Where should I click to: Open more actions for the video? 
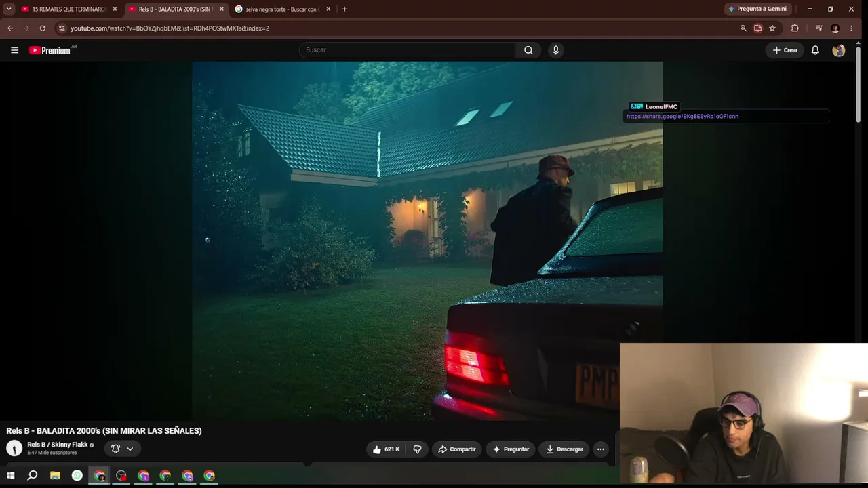click(600, 449)
